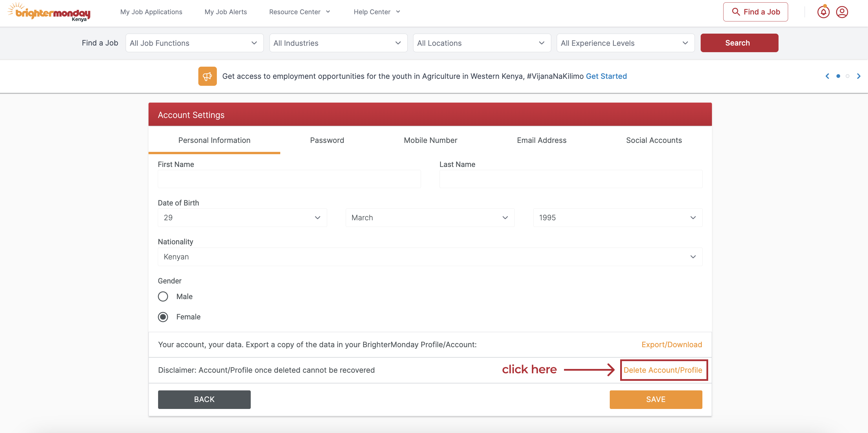Focus the First Name input field
Screen dimensions: 868x433
(x=289, y=179)
